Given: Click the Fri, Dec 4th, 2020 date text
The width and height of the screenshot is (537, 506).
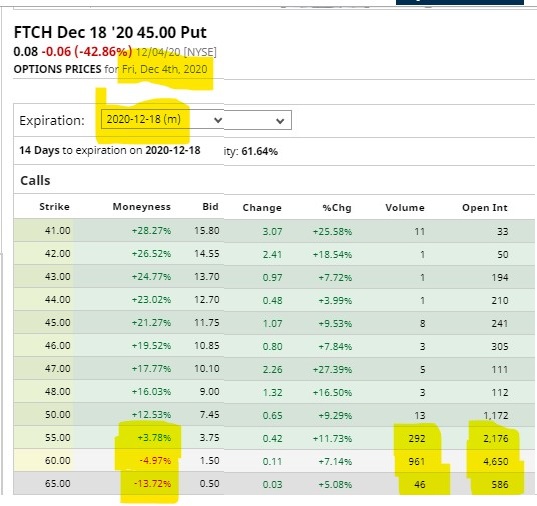Looking at the screenshot, I should 165,69.
